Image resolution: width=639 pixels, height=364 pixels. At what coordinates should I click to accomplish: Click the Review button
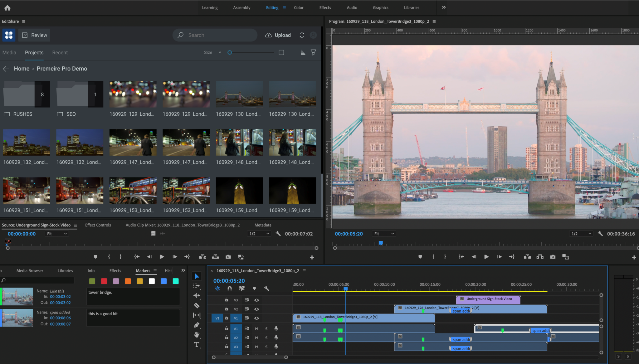coord(34,35)
